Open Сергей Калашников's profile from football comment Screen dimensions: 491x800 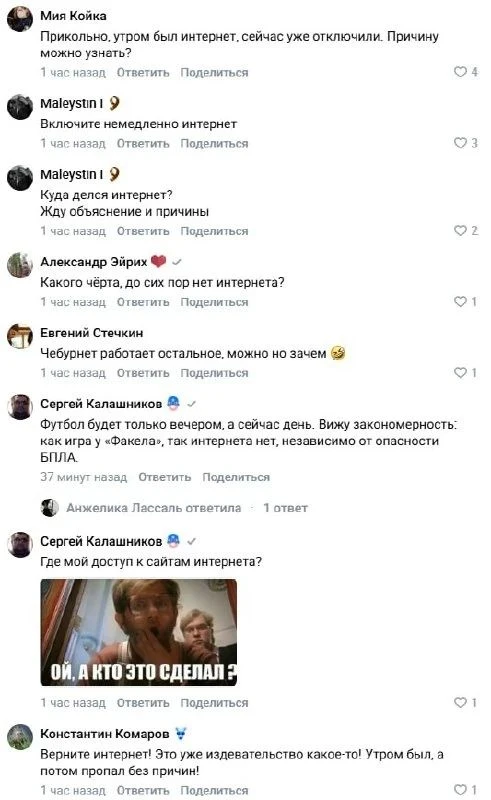coord(101,404)
